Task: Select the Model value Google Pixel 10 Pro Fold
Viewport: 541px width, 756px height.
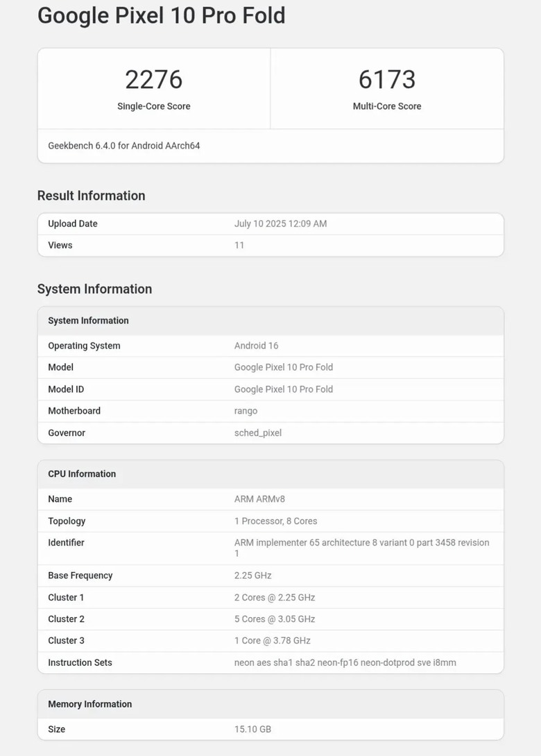Action: (284, 367)
